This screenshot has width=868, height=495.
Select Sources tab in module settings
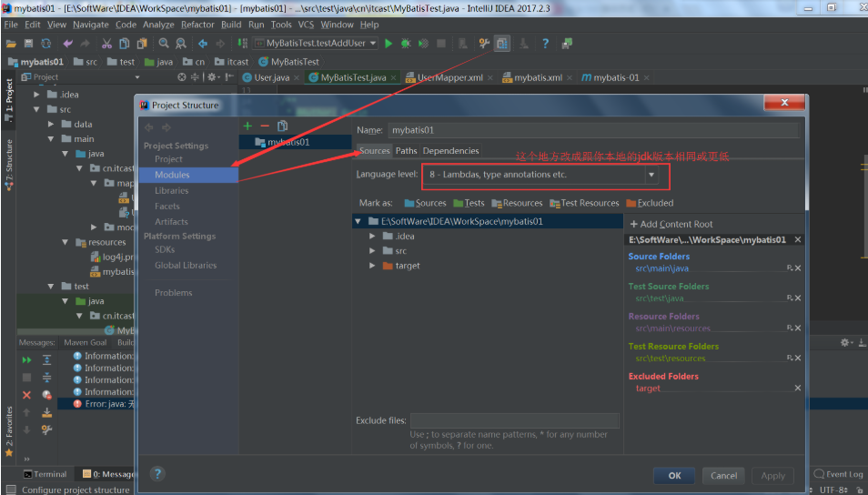tap(375, 151)
